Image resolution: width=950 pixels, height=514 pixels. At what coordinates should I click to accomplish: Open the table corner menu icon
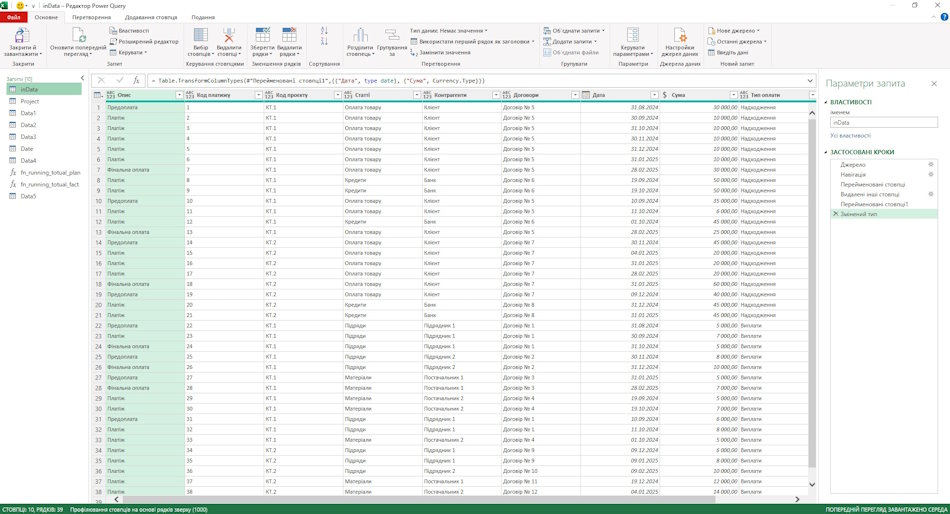tap(98, 95)
